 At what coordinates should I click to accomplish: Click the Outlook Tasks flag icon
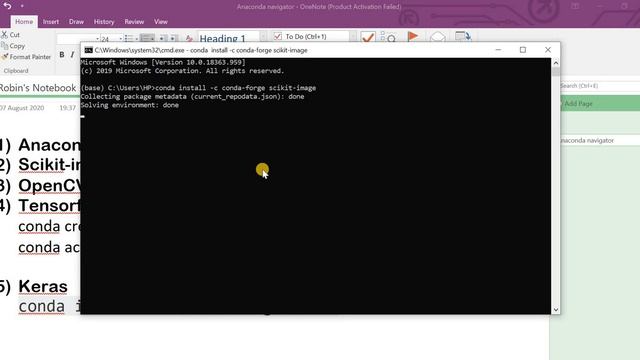413,37
